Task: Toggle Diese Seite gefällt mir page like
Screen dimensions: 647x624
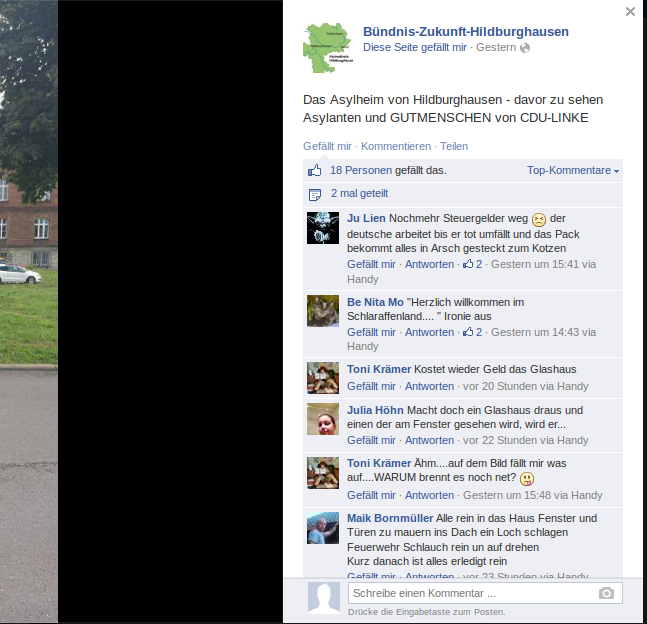Action: 415,47
